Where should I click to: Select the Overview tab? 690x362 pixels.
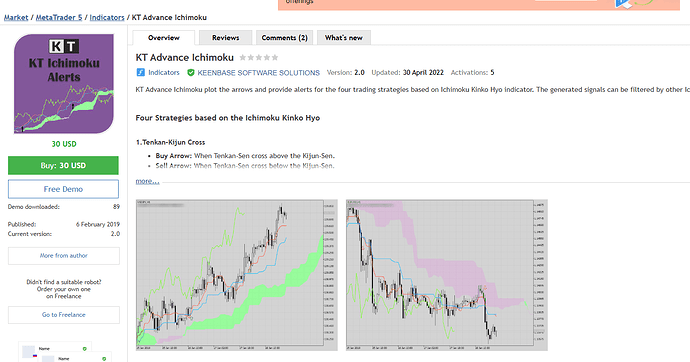pyautogui.click(x=164, y=38)
